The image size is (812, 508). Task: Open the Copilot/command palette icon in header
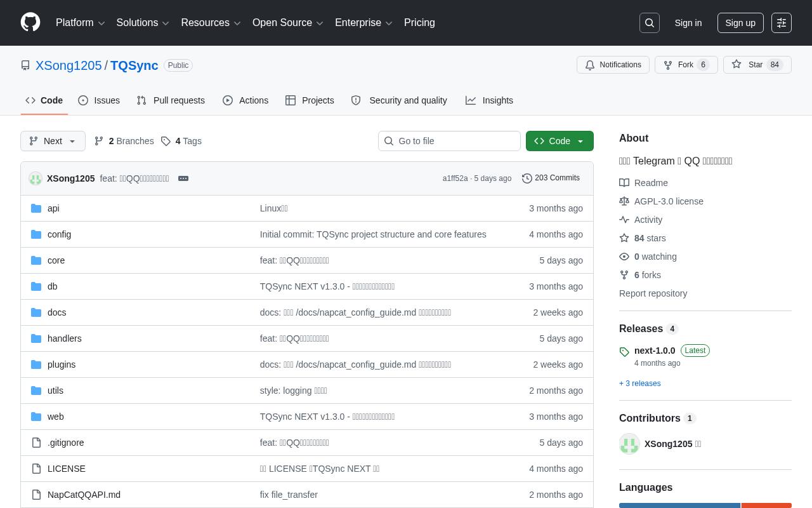(x=782, y=23)
